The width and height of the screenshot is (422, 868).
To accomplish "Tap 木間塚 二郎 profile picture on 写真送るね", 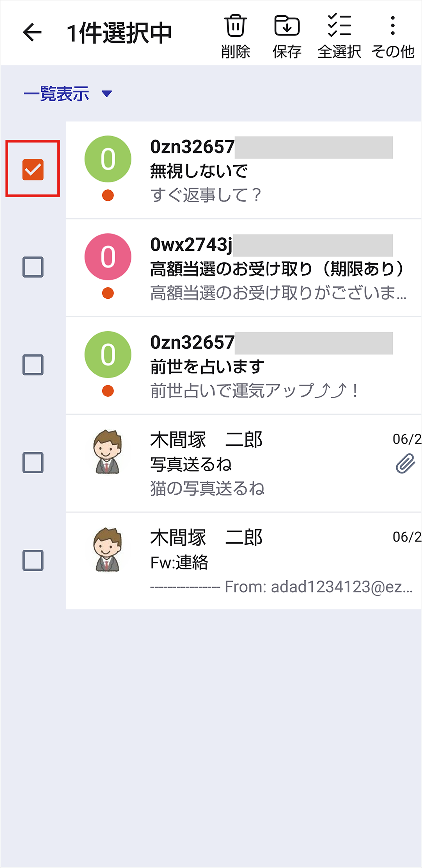I will pyautogui.click(x=108, y=452).
